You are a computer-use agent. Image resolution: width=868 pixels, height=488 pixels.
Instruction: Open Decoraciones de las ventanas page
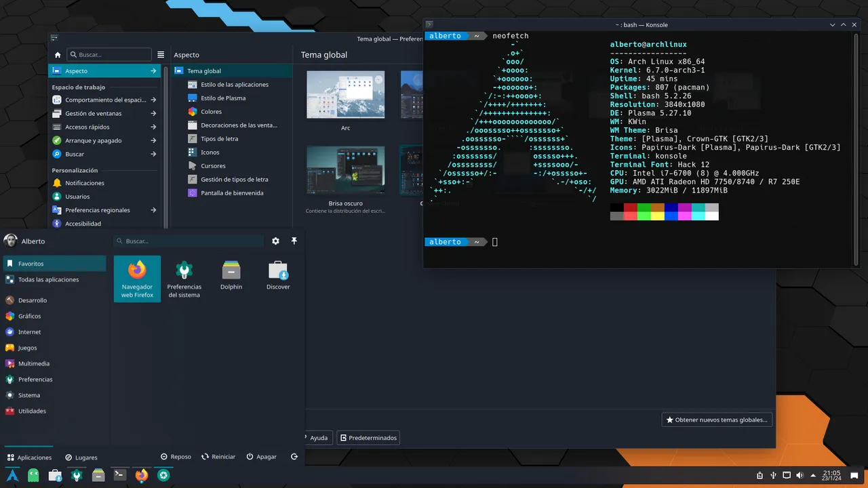pyautogui.click(x=231, y=125)
